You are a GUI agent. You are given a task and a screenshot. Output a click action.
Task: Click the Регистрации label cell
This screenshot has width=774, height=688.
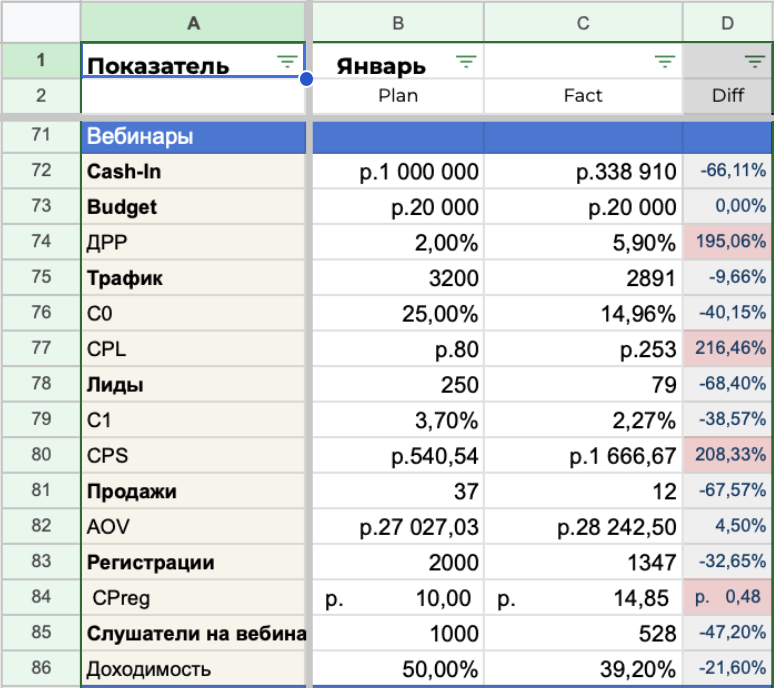pyautogui.click(x=193, y=562)
